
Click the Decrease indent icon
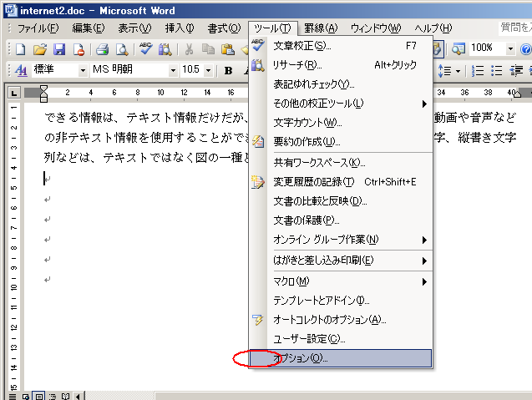coord(516,71)
